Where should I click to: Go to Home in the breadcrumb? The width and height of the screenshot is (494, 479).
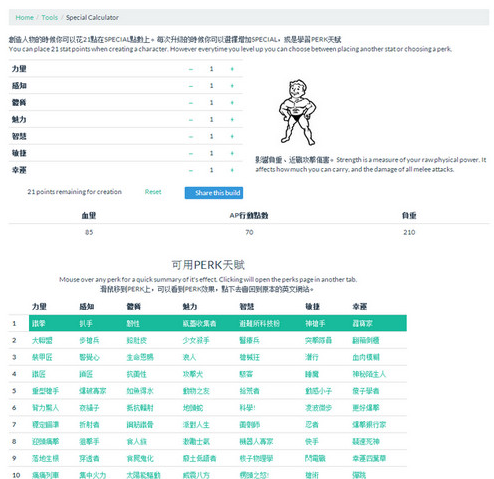pos(25,18)
